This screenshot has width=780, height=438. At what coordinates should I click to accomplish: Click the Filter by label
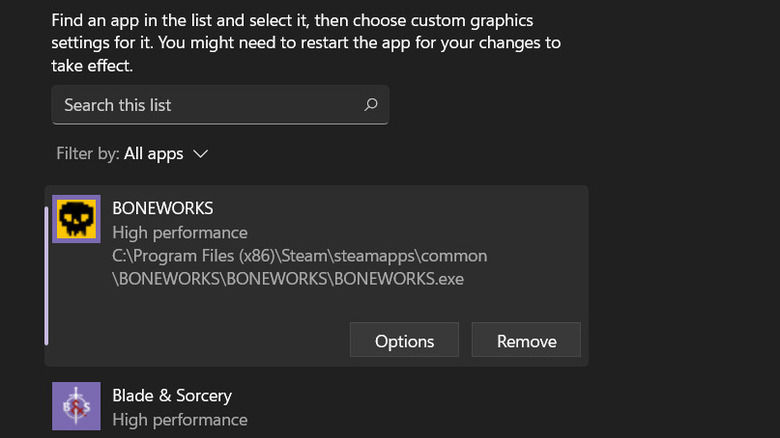(88, 154)
